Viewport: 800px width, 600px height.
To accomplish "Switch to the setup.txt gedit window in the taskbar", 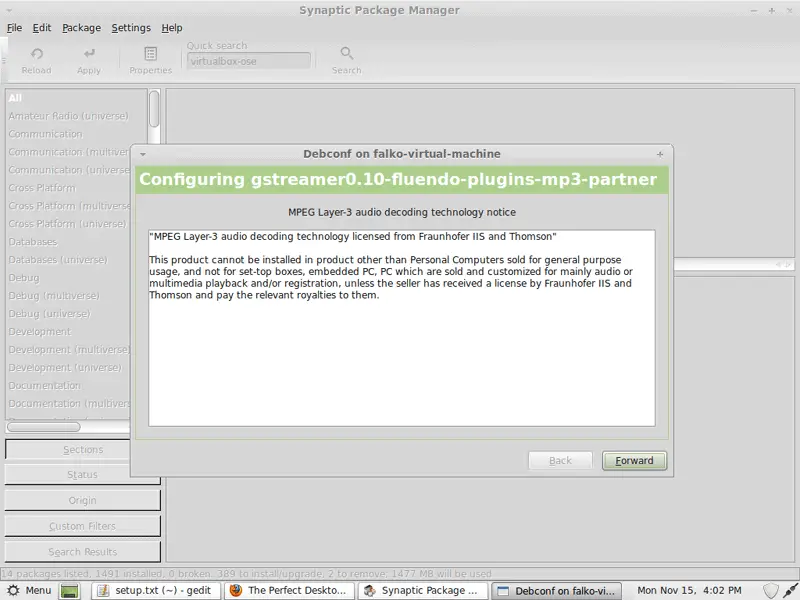I will point(156,590).
